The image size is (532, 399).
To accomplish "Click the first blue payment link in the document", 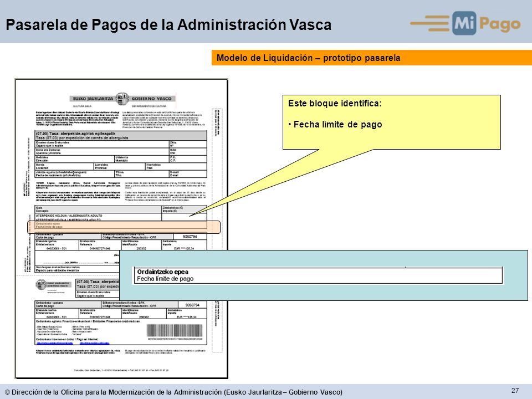I will coord(54,343).
